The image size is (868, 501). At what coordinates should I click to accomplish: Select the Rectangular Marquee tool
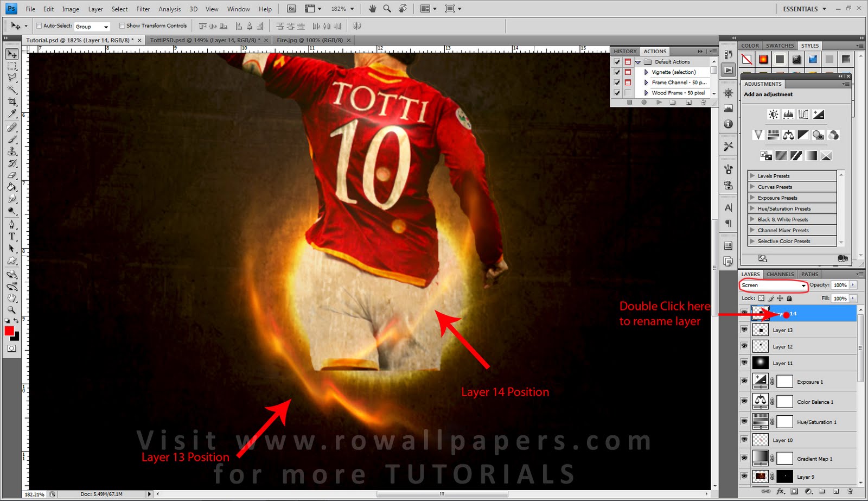[x=12, y=66]
